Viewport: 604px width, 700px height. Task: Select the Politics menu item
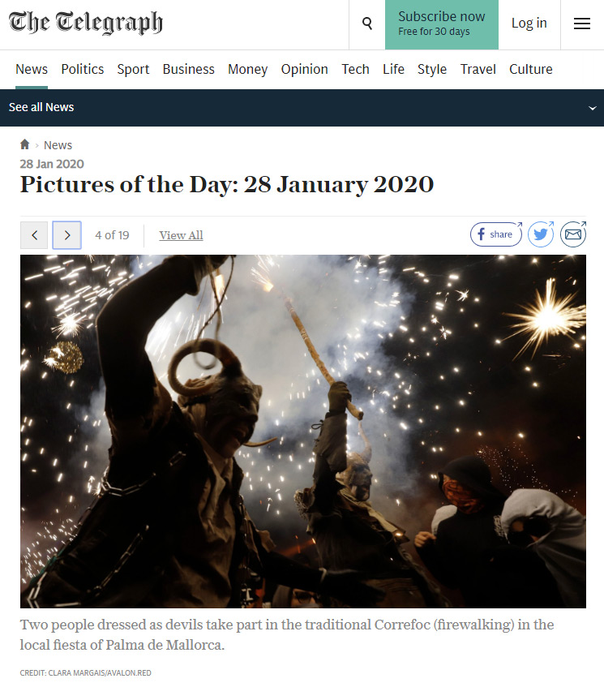83,69
